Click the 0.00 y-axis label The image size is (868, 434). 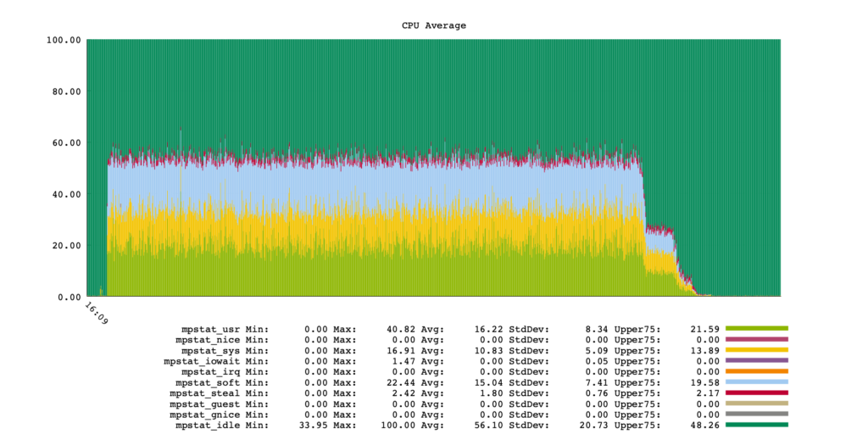(x=70, y=297)
